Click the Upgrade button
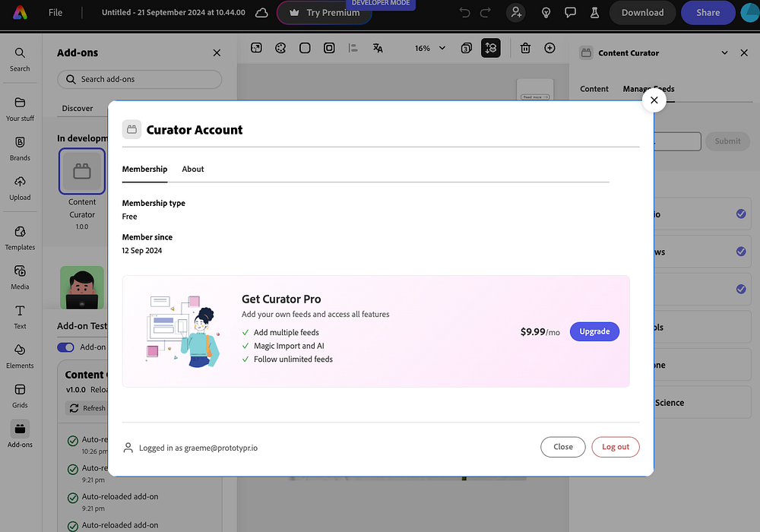Viewport: 760px width, 532px height. [595, 331]
